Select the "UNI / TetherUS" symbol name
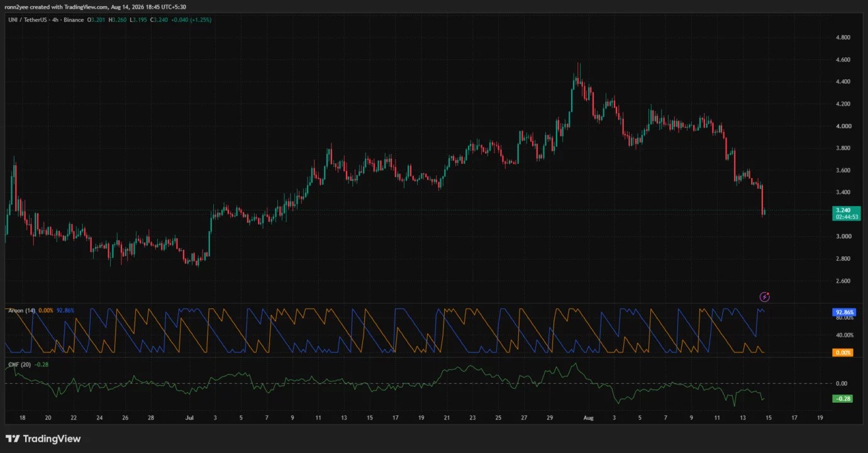868x453 pixels. pyautogui.click(x=26, y=20)
